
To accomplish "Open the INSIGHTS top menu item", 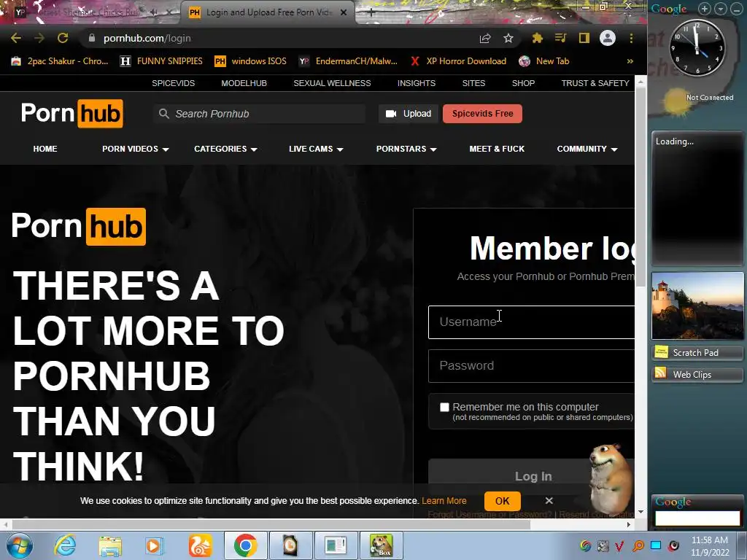I will point(417,83).
